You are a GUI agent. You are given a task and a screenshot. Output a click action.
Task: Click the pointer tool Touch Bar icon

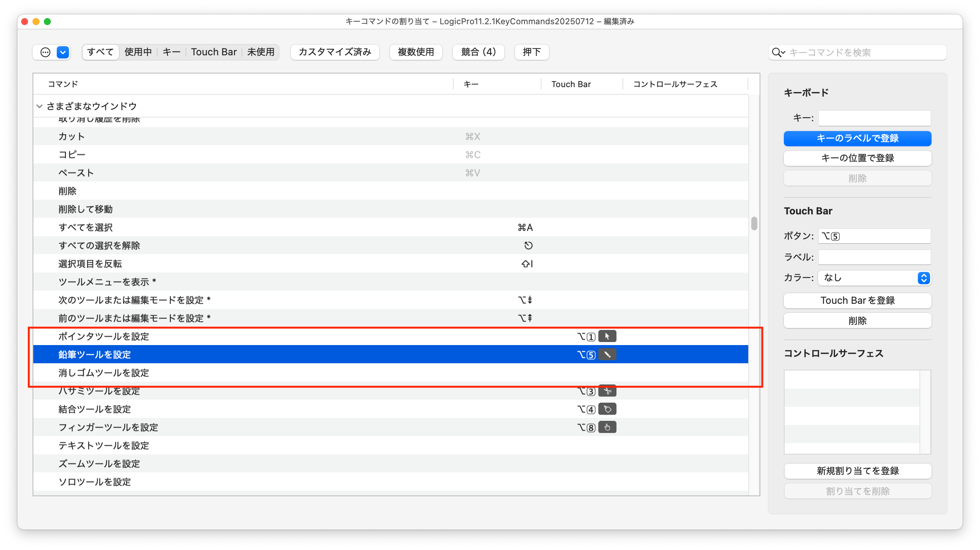607,336
